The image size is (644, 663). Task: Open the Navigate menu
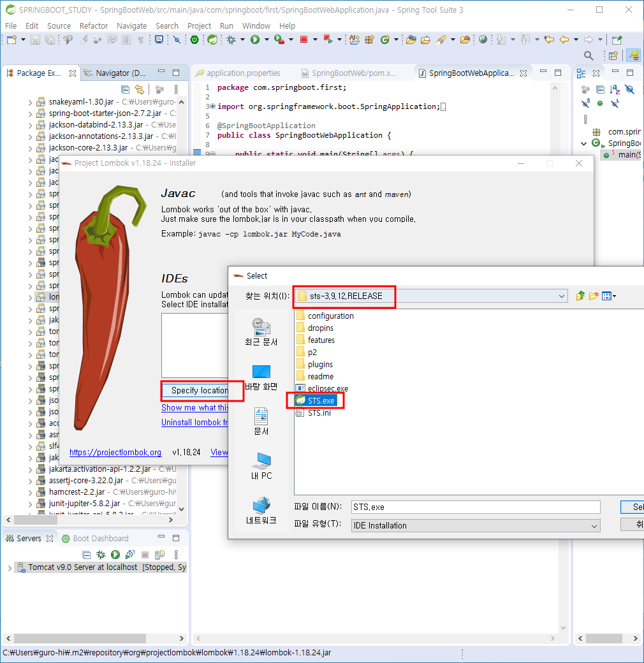click(x=131, y=25)
